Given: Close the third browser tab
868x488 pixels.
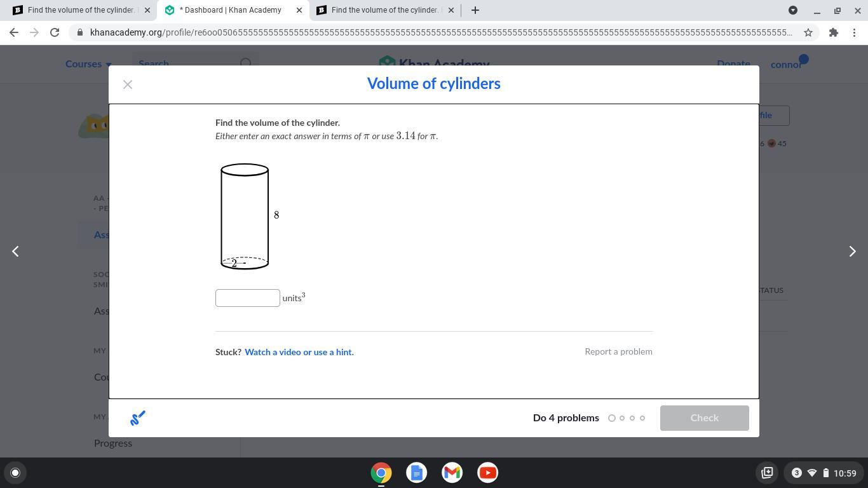Looking at the screenshot, I should 451,10.
